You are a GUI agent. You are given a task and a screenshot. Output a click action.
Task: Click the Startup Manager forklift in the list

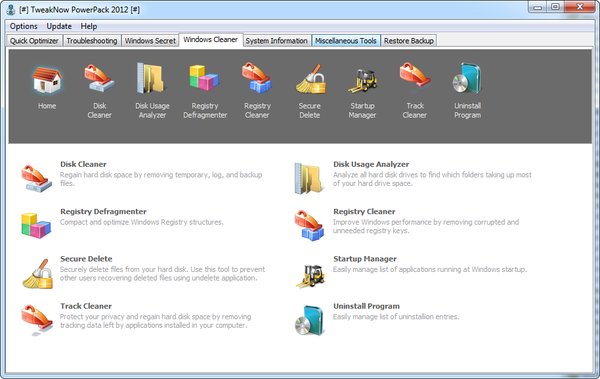click(x=310, y=276)
